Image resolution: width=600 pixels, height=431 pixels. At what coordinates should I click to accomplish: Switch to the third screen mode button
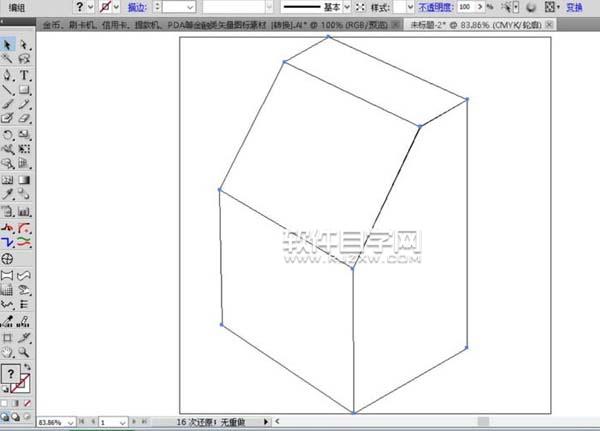point(27,417)
